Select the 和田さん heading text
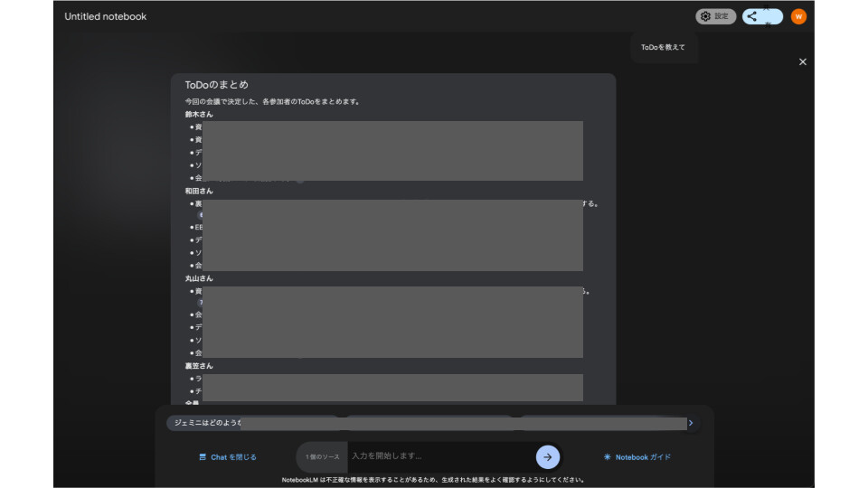This screenshot has height=488, width=868. point(199,191)
